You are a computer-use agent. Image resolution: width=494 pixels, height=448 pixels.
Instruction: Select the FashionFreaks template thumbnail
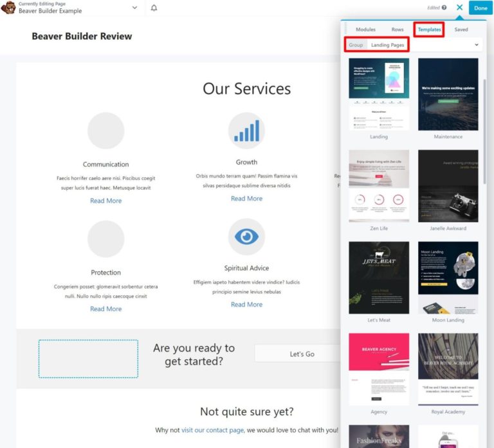(379, 436)
